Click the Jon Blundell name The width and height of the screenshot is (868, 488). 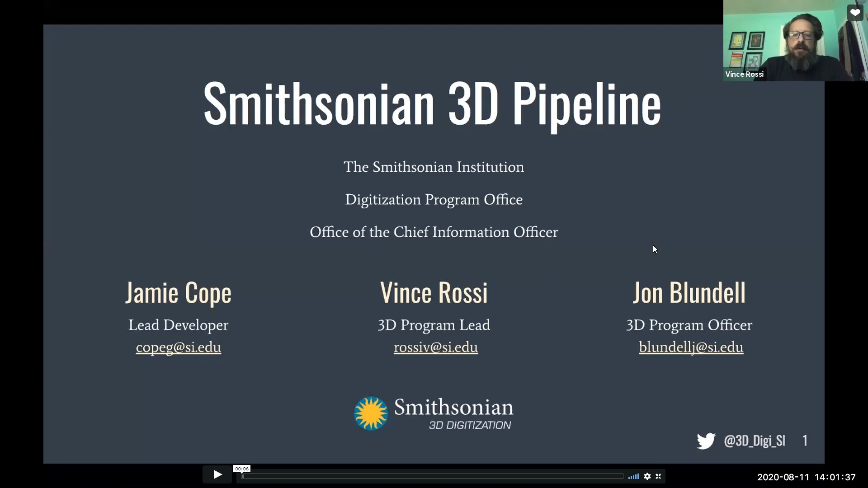[x=689, y=293]
